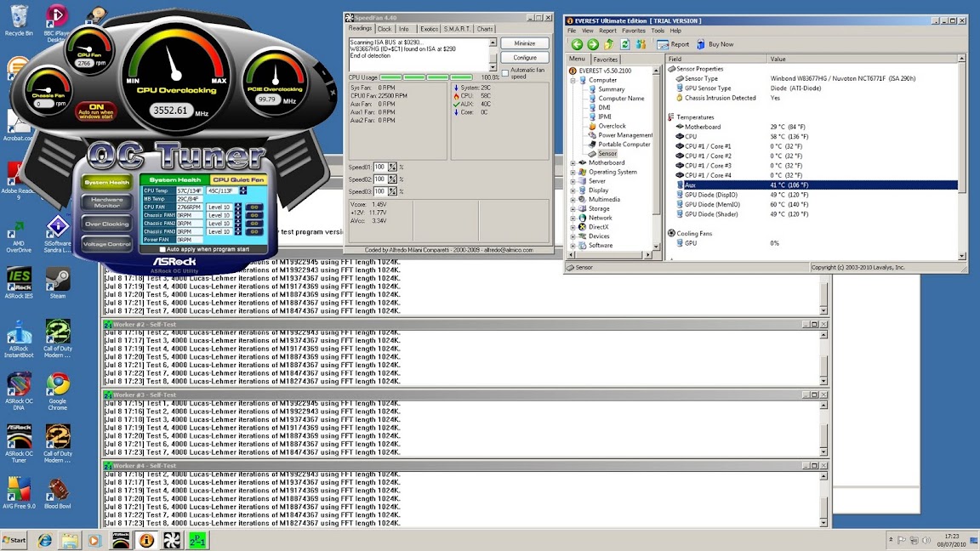Switch to the Favorites tab in EVEREST
This screenshot has height=551, width=980.
(x=605, y=60)
